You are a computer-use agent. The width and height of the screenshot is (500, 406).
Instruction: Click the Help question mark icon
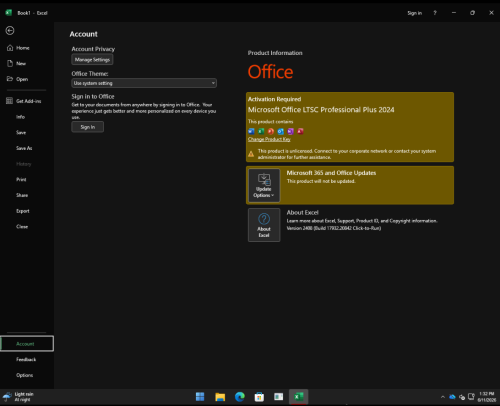coord(435,13)
